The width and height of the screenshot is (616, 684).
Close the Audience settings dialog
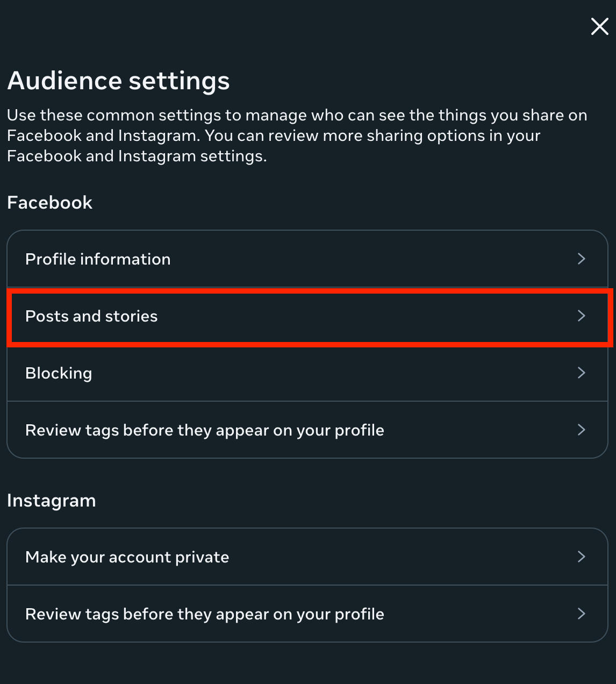coord(599,26)
